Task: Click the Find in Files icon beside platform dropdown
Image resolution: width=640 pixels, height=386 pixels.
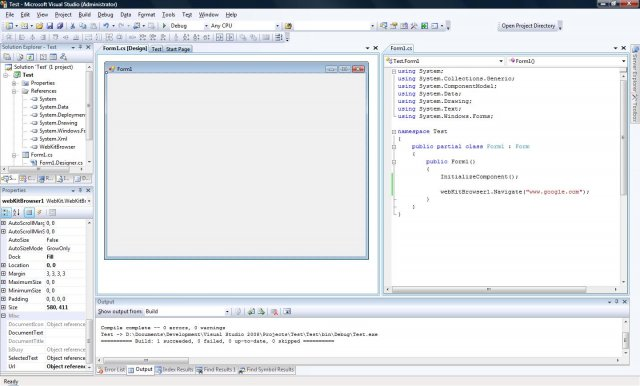Action: (x=288, y=26)
